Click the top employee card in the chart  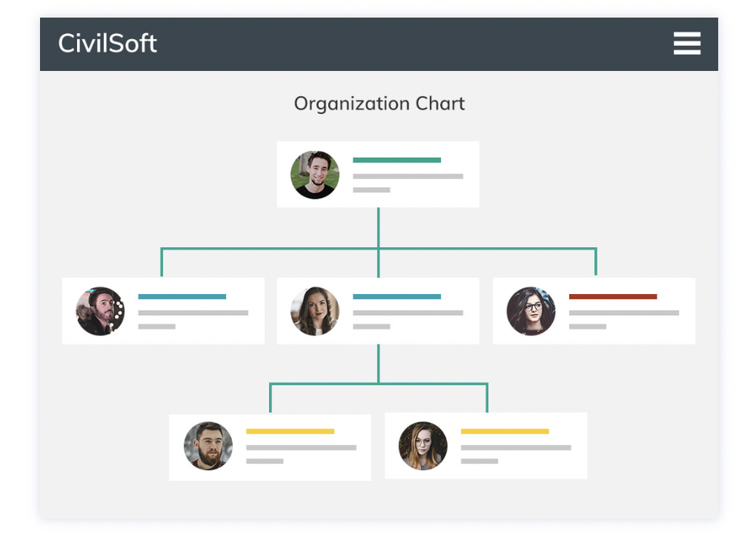point(378,174)
